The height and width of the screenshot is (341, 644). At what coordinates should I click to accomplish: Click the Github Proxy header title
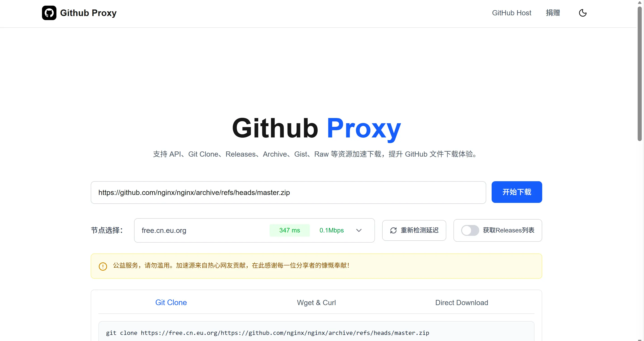pyautogui.click(x=88, y=13)
